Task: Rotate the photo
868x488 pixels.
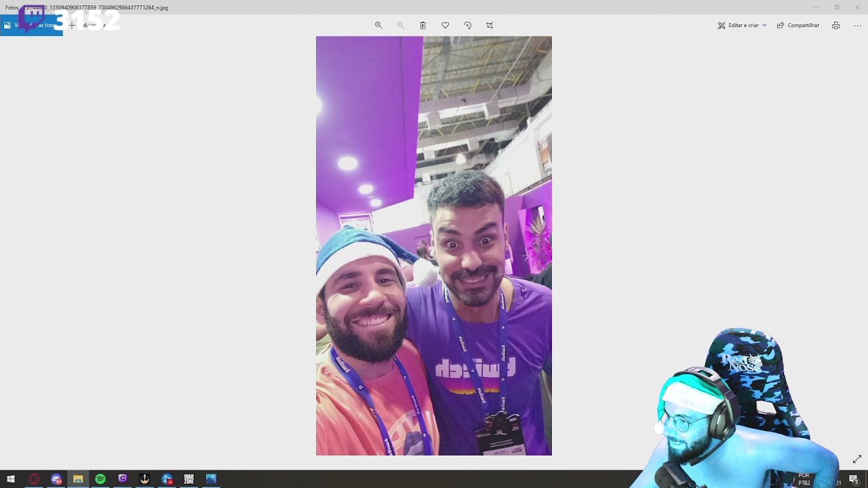Action: click(x=467, y=25)
